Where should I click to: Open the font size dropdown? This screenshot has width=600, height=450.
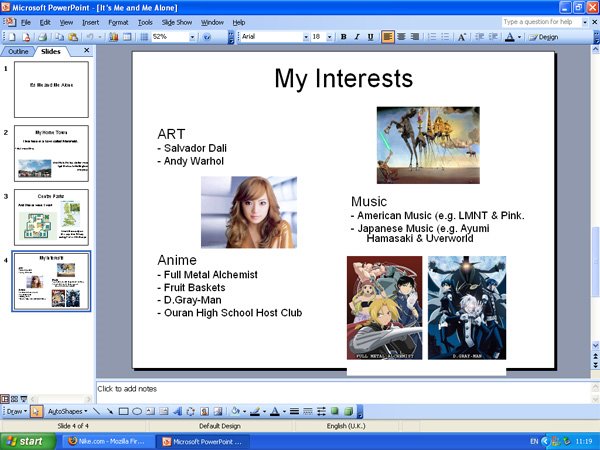click(329, 37)
